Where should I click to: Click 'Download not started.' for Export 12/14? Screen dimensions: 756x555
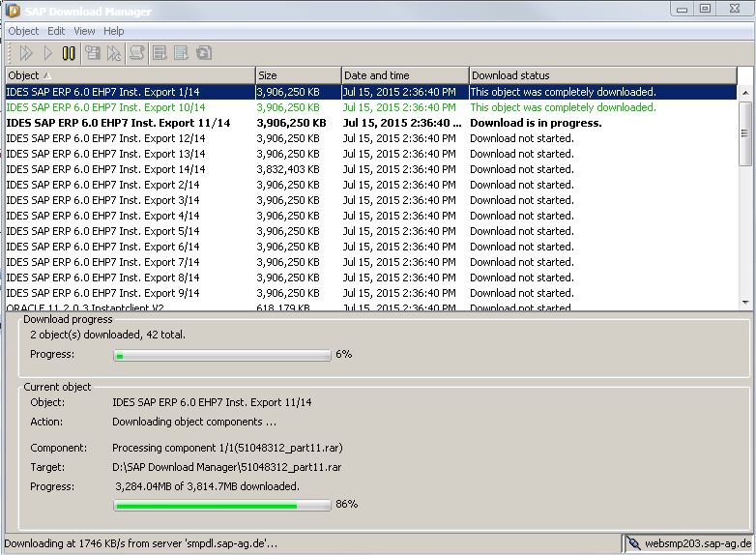tap(522, 138)
